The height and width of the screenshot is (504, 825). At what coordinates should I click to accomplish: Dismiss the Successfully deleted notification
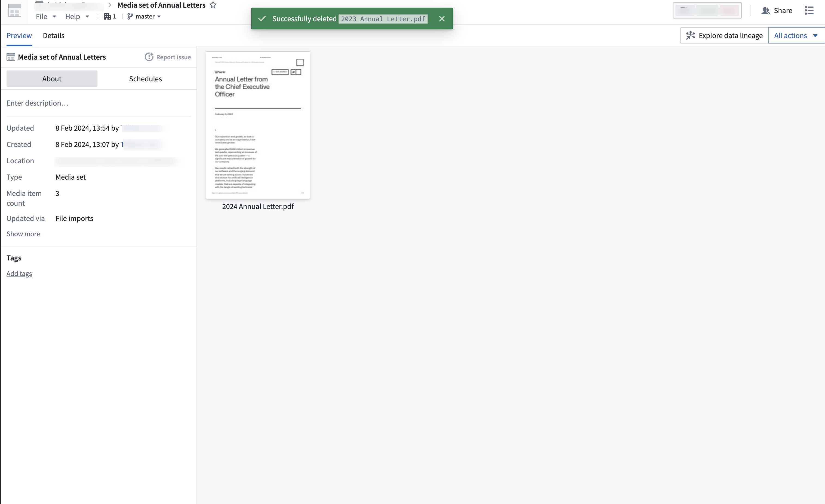pos(442,19)
